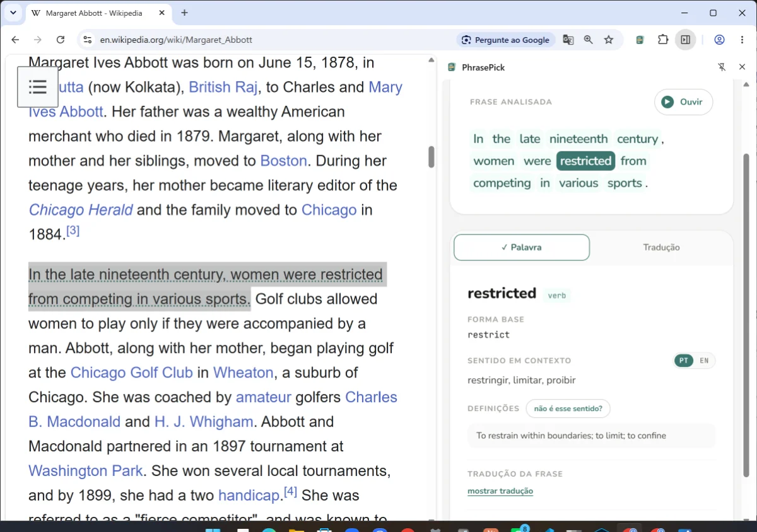Open the British Raj link
The height and width of the screenshot is (532, 757).
point(223,87)
